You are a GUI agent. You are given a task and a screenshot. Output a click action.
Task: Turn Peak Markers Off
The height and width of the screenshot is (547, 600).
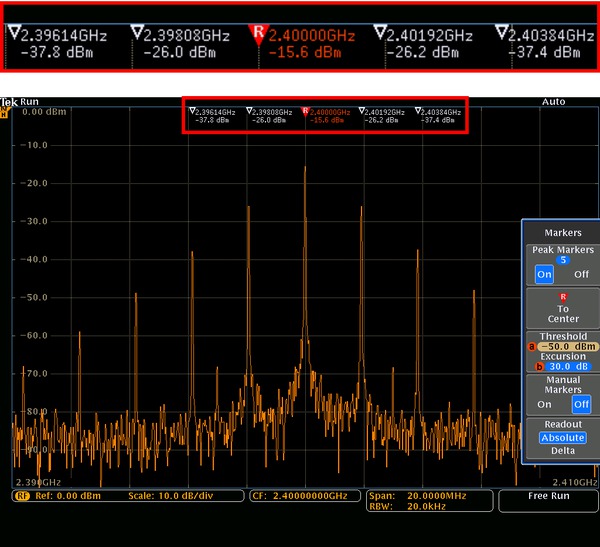click(581, 274)
